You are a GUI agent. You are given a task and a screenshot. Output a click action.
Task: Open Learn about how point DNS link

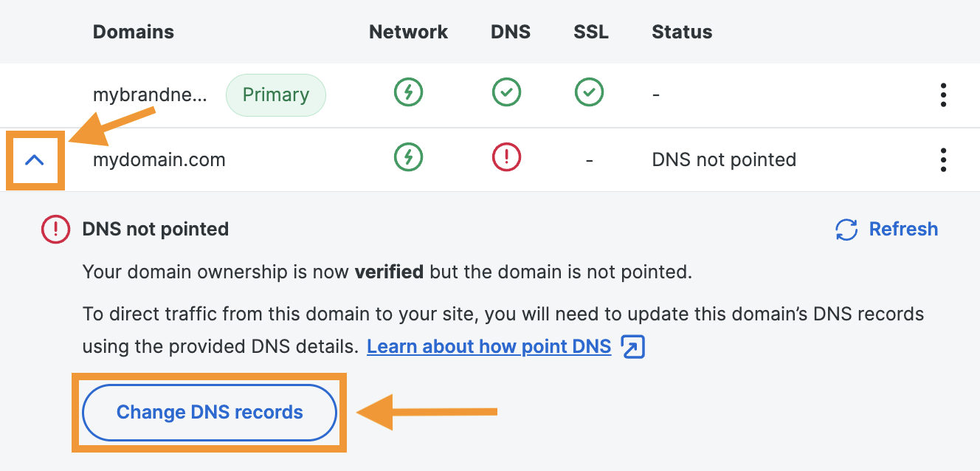[489, 346]
